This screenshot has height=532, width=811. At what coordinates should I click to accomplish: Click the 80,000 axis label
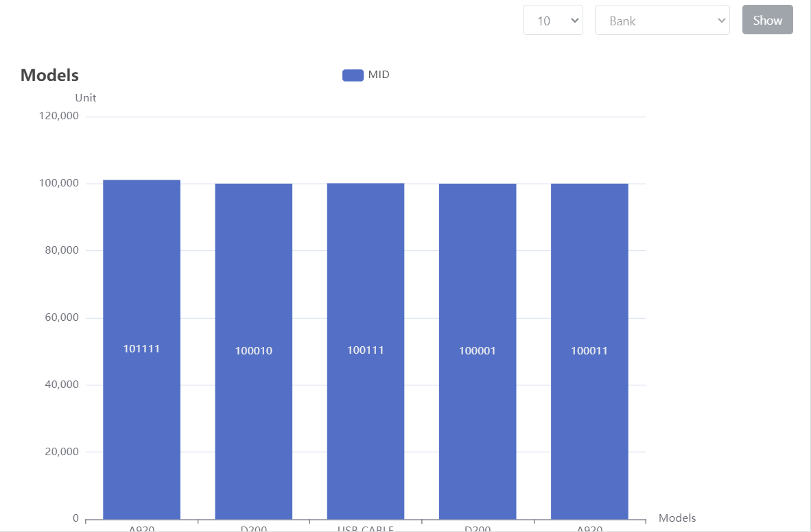[x=62, y=250]
